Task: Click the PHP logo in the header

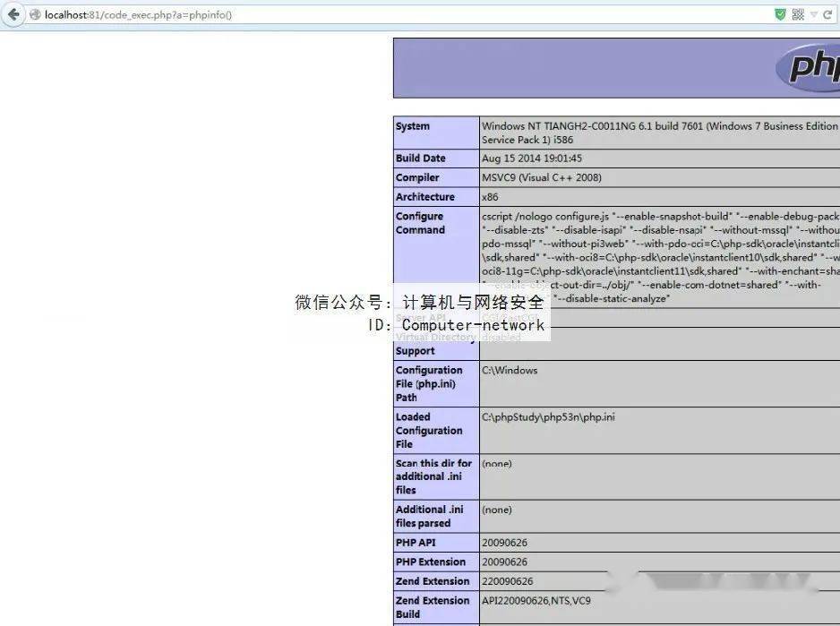Action: click(809, 66)
